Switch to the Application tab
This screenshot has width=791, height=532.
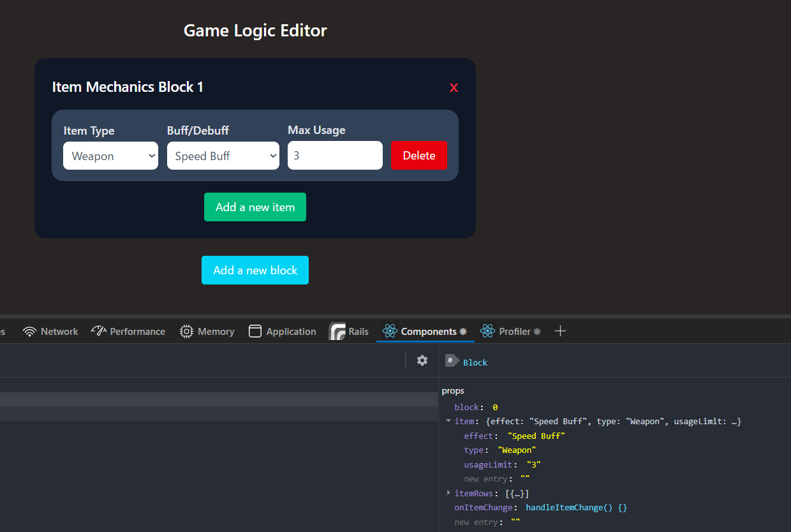coord(283,332)
